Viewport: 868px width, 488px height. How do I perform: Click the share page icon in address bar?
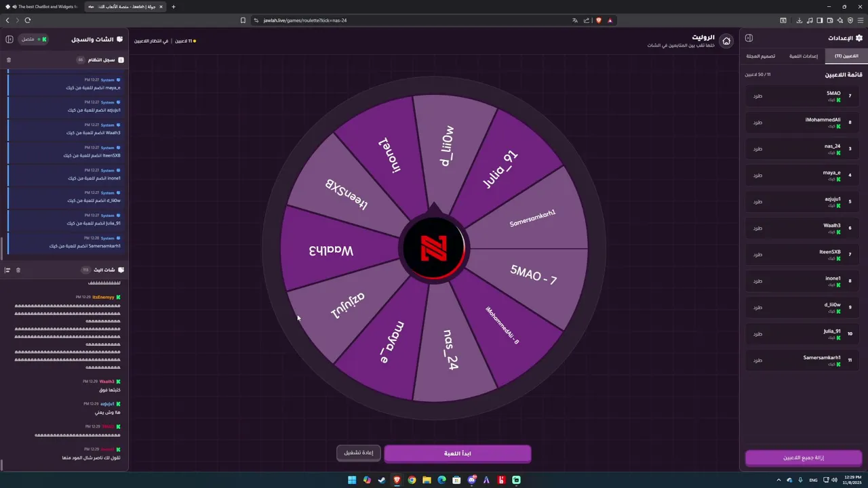pos(587,20)
